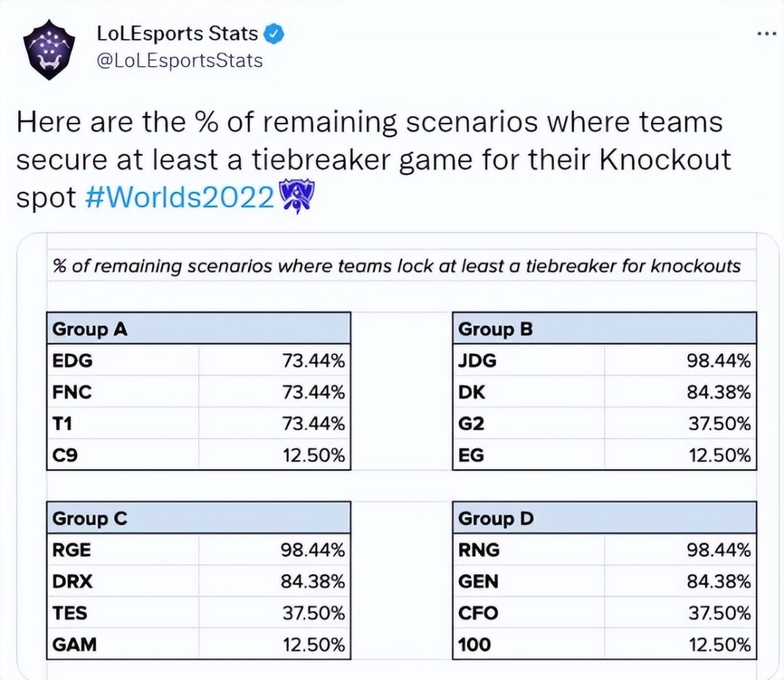Click the LoLEsports Stats display name
This screenshot has height=680, width=784.
pos(177,33)
